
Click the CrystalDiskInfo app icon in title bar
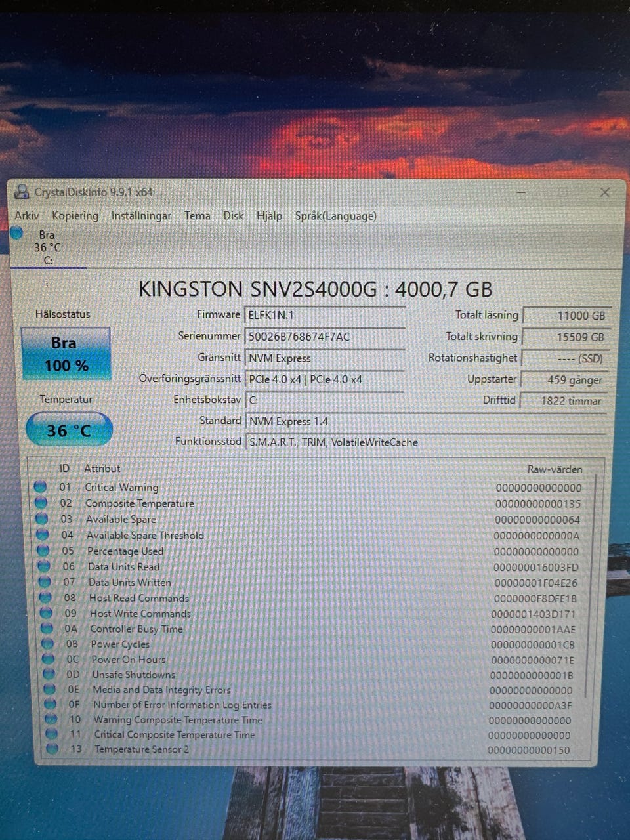(x=22, y=192)
